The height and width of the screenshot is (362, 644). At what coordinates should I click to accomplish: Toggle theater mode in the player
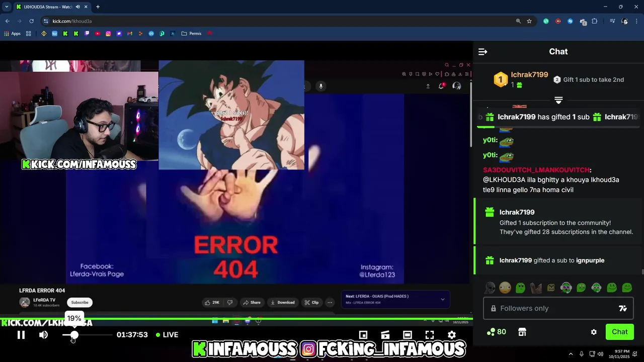[x=408, y=335]
